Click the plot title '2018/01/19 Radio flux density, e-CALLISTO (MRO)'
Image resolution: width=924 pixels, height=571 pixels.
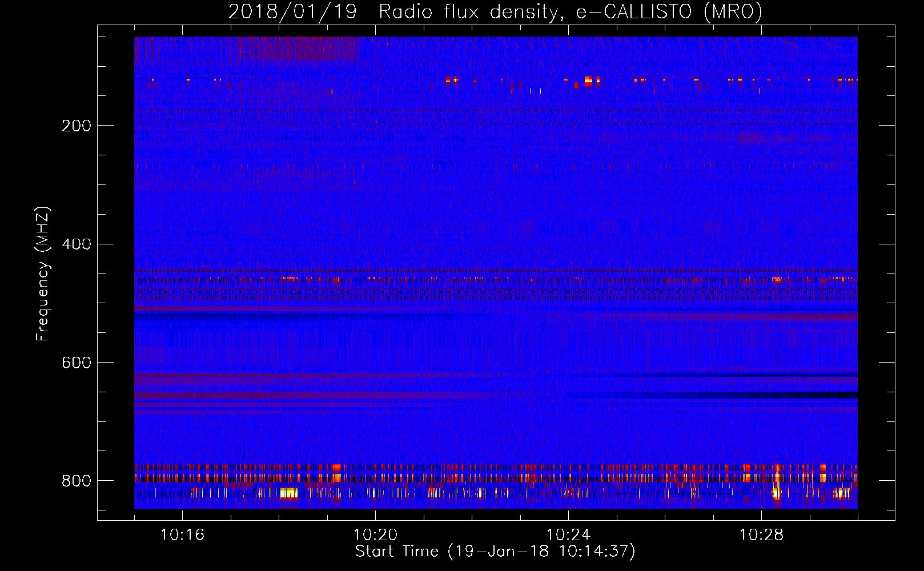(495, 11)
